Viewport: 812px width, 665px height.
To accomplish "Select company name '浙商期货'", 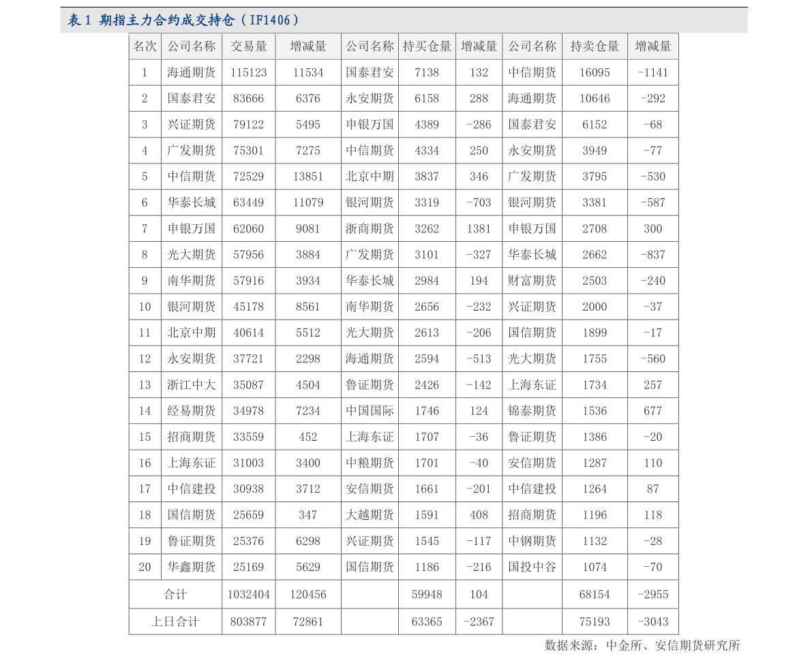I will 370,229.
